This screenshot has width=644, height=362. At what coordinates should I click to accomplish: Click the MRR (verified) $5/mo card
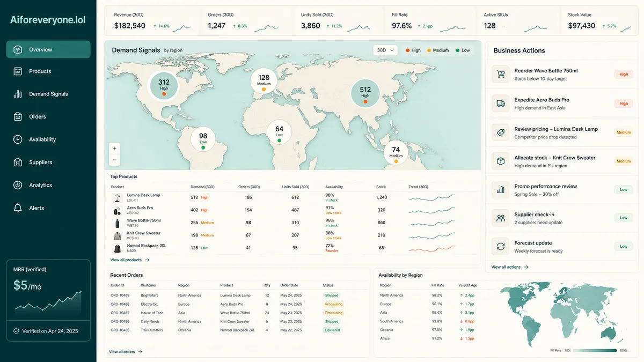[x=48, y=300]
